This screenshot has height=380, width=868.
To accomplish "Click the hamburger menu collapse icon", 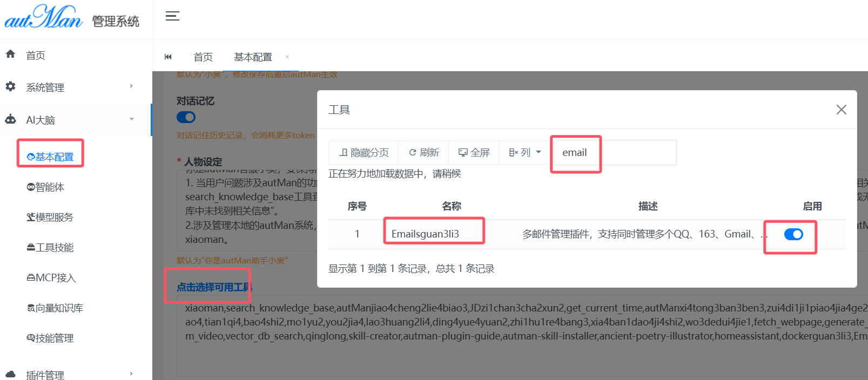I will pos(172,16).
